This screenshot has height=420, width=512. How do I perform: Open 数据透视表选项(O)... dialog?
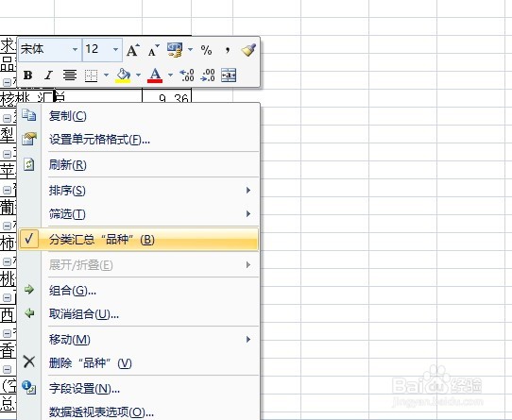click(139, 412)
